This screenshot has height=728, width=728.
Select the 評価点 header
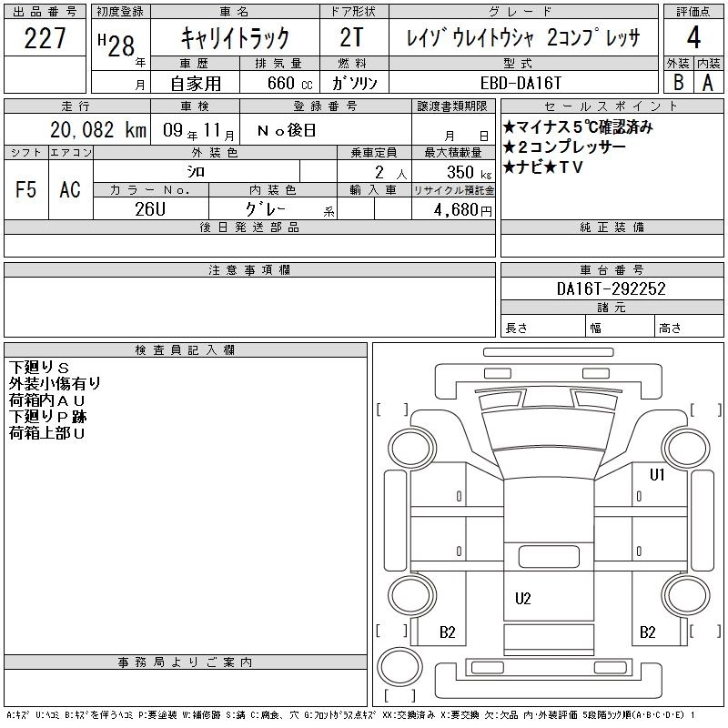[693, 12]
